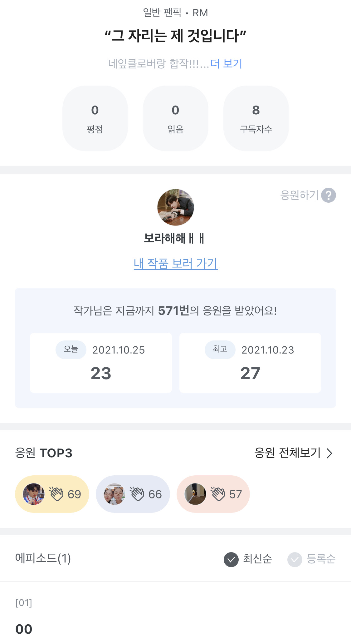Screen dimensions: 351x644
Task: Follow the 내 작품 보러 가기 link
Action: tap(175, 264)
